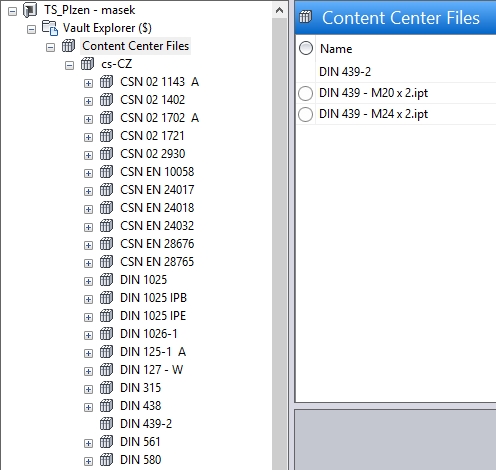Select the DIN 438 tree item
Screen dimensions: 496x470
pyautogui.click(x=140, y=406)
